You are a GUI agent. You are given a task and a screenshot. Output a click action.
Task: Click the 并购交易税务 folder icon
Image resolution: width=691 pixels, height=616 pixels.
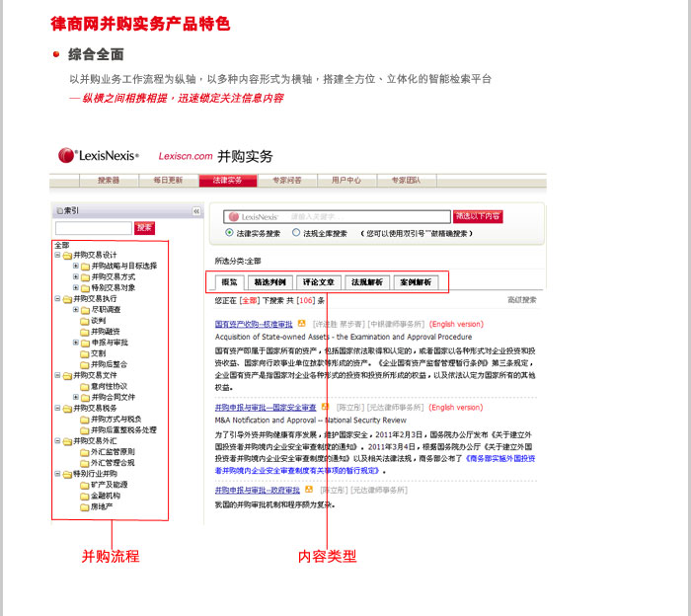[67, 409]
